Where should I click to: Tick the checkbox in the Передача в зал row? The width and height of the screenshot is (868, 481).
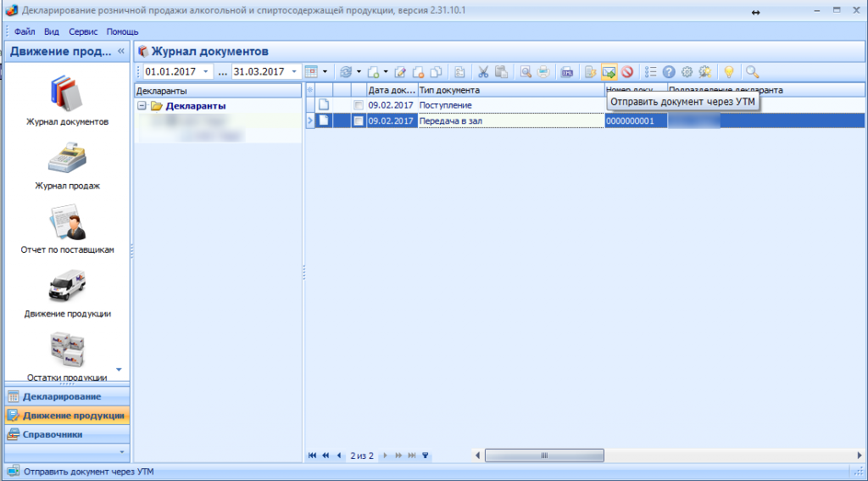click(x=359, y=120)
